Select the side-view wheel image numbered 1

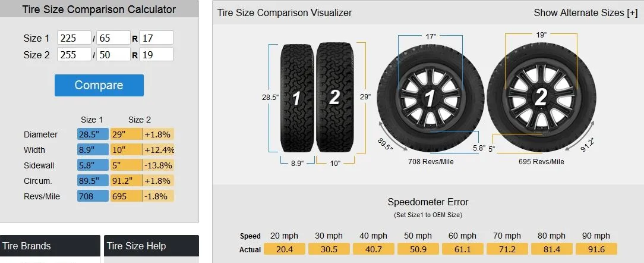point(430,97)
